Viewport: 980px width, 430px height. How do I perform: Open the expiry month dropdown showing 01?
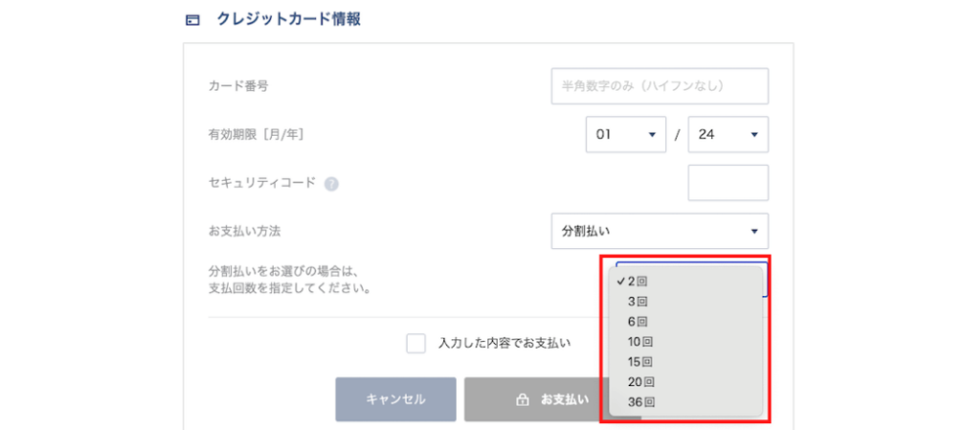click(x=626, y=135)
